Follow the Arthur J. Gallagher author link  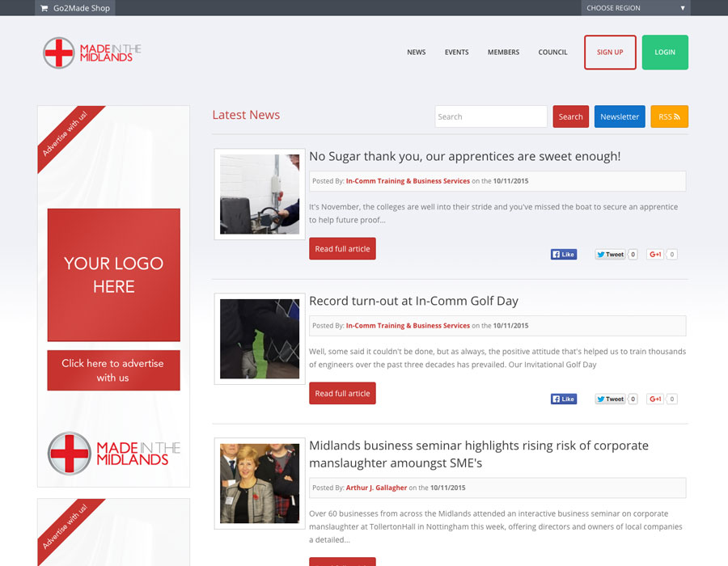(376, 488)
